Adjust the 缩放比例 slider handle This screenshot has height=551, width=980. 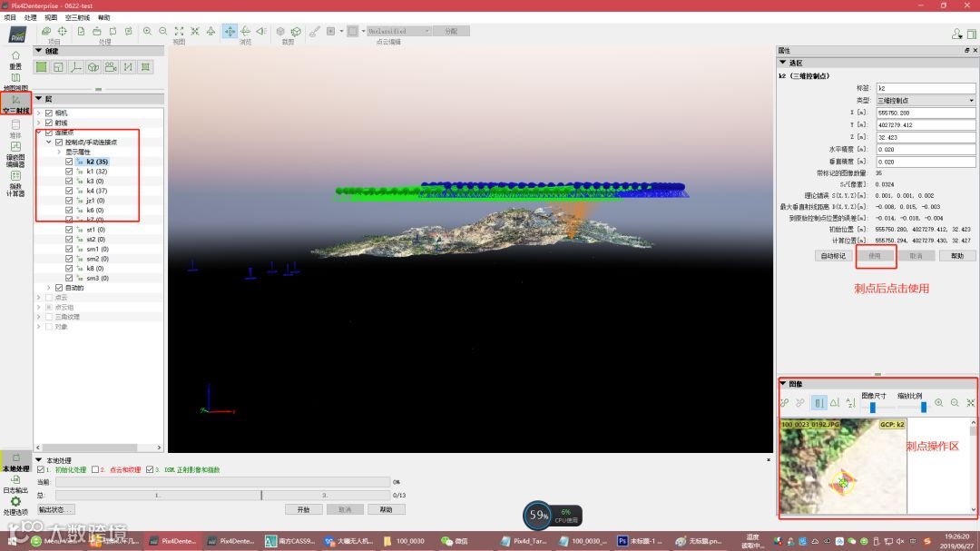pos(923,408)
